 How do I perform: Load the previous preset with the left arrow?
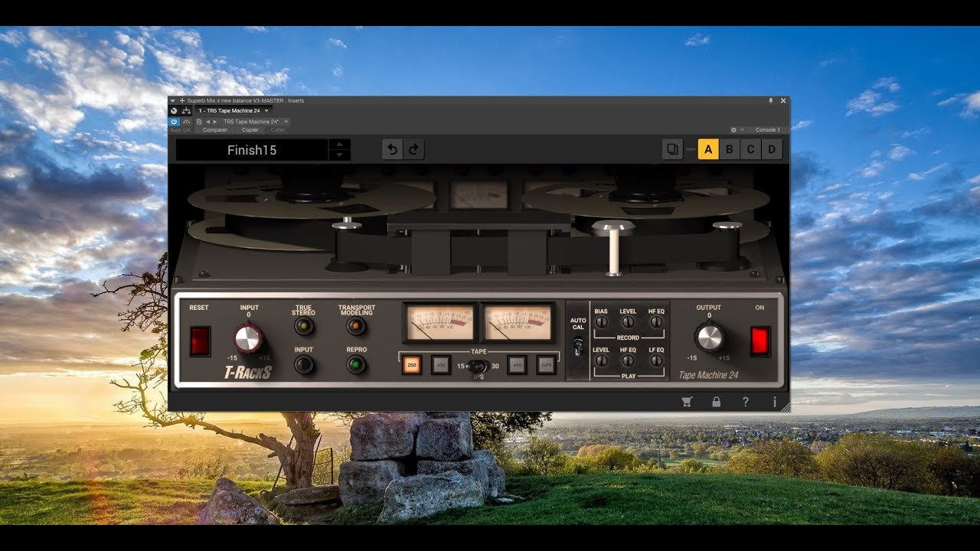(208, 122)
